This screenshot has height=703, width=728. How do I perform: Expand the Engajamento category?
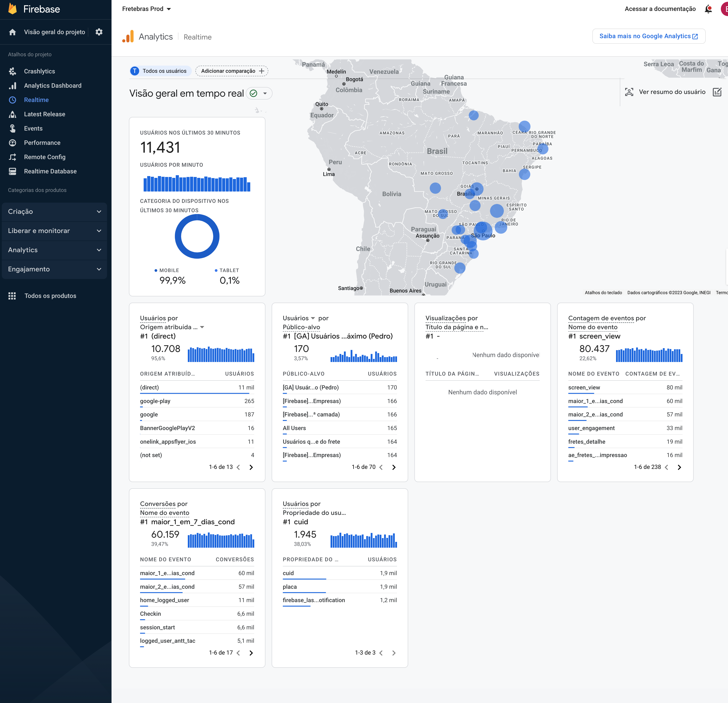(54, 269)
